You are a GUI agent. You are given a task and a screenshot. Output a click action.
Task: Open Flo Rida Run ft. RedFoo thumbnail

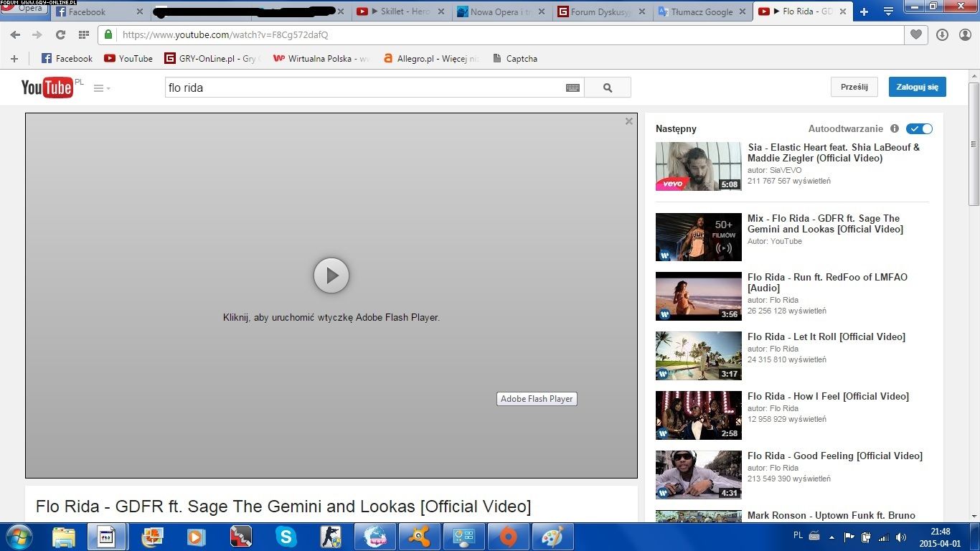[698, 296]
